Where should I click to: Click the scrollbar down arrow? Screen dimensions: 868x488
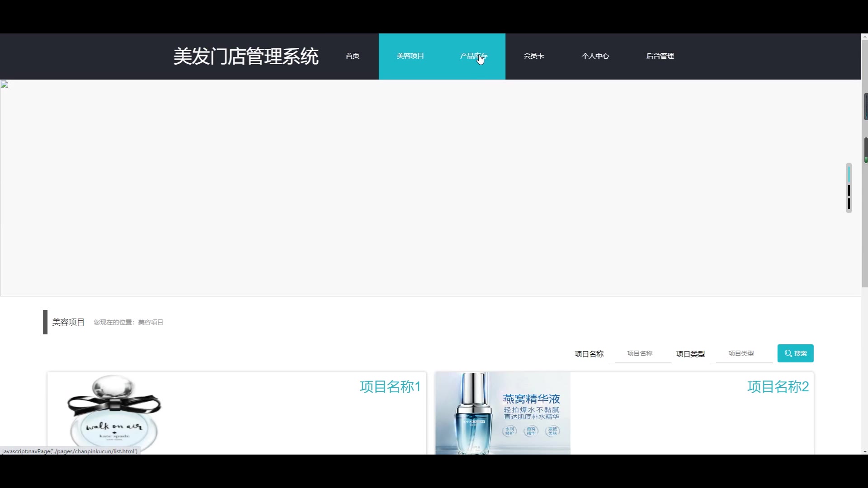point(864,451)
